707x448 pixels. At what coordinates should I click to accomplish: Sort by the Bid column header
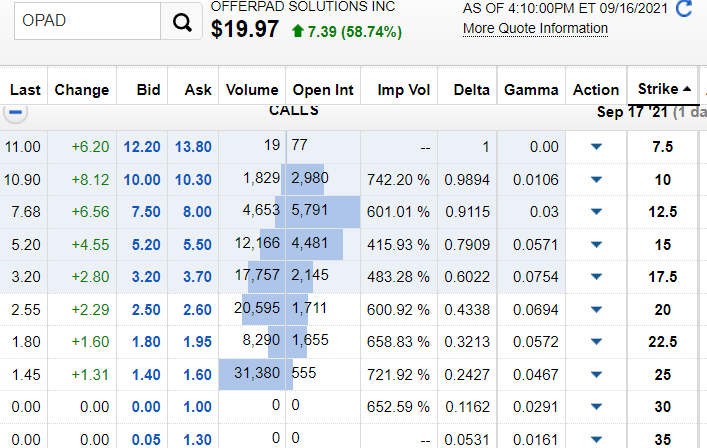(x=148, y=90)
